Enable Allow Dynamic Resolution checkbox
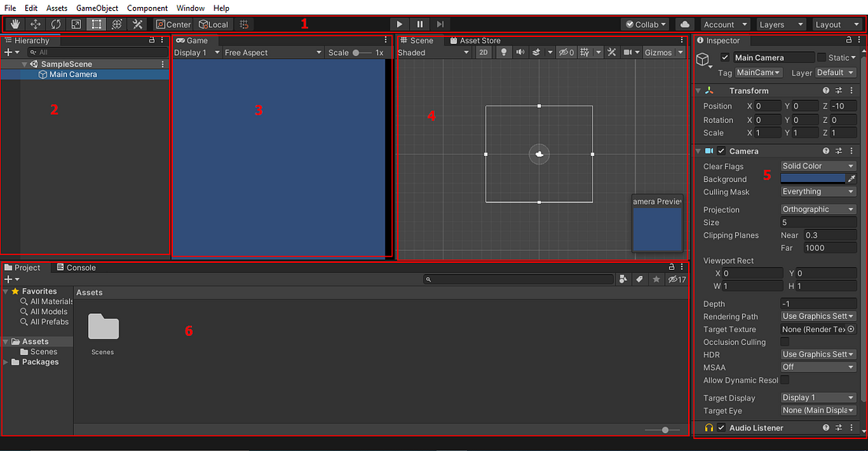868x451 pixels. click(785, 379)
